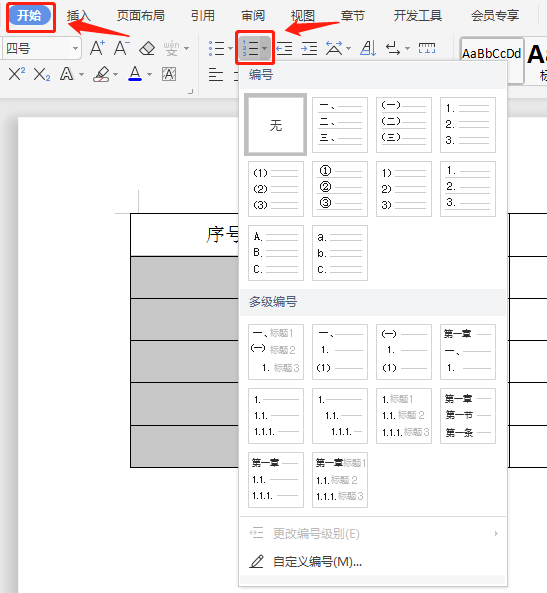The height and width of the screenshot is (593, 547).
Task: Open the 页面布局 tab
Action: (141, 16)
